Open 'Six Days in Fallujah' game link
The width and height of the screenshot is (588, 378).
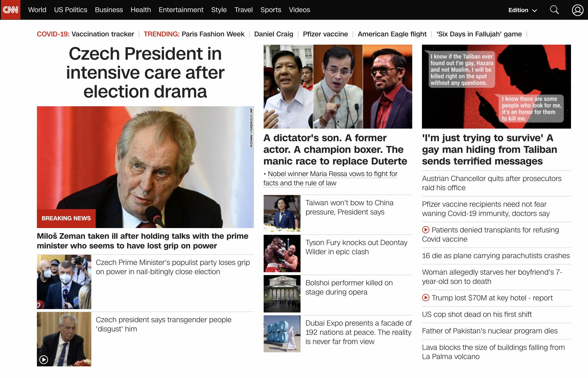click(479, 34)
